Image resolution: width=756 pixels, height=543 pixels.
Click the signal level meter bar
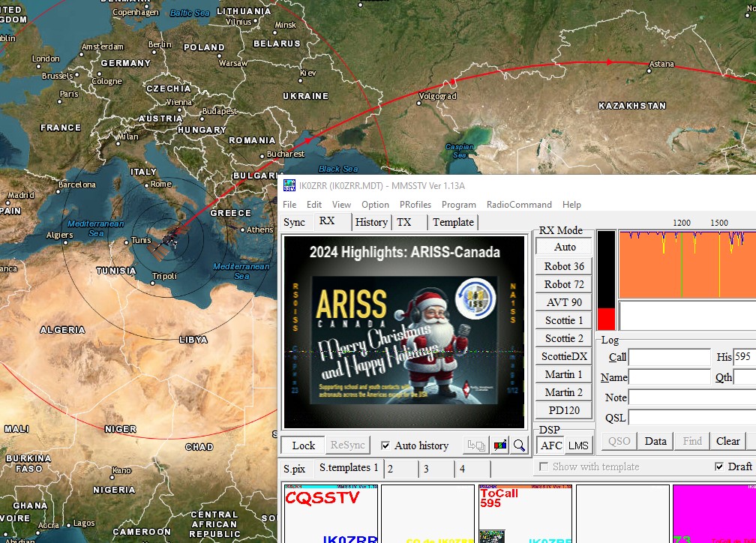tap(606, 280)
